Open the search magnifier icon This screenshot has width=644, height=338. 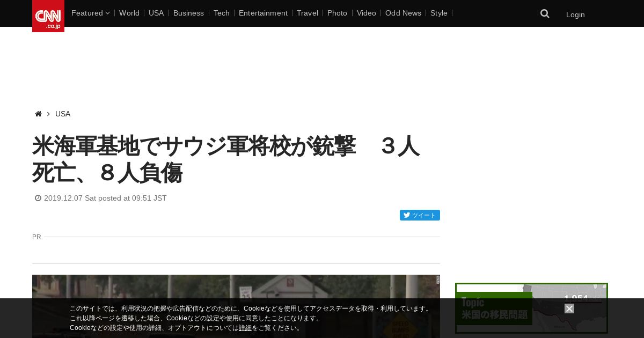coord(545,14)
